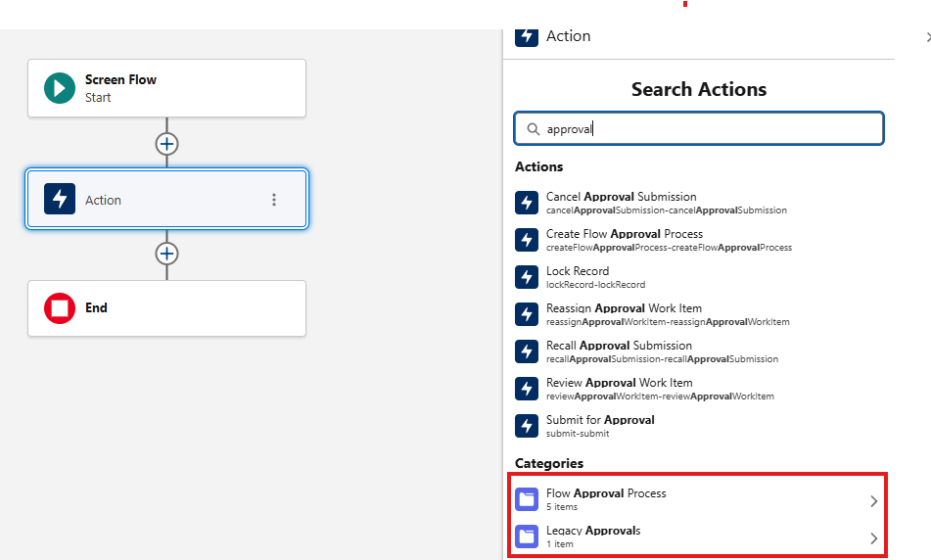Click the Legacy Approvals folder icon
This screenshot has height=560, width=931.
527,537
